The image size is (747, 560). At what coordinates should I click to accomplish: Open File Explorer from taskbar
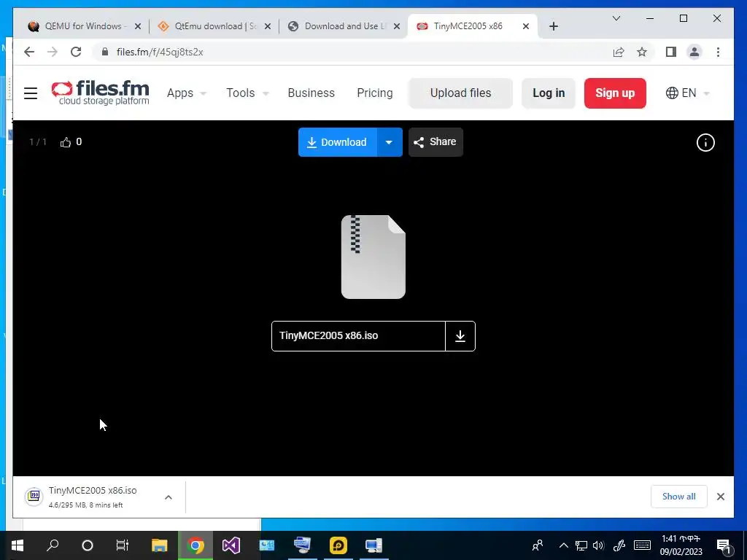point(160,545)
